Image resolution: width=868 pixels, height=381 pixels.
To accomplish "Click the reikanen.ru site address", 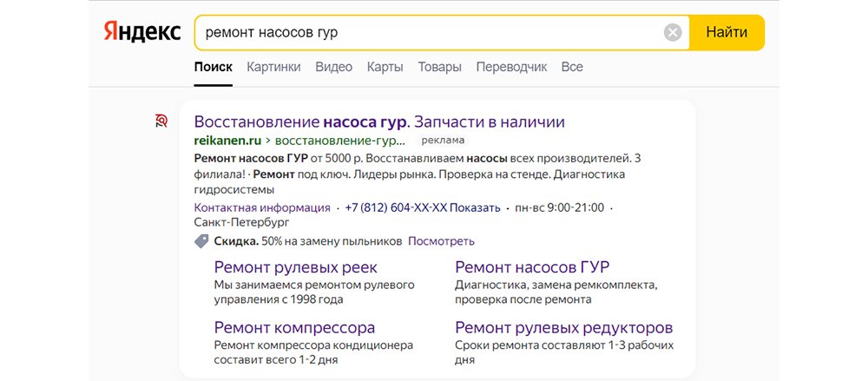I will (x=228, y=140).
